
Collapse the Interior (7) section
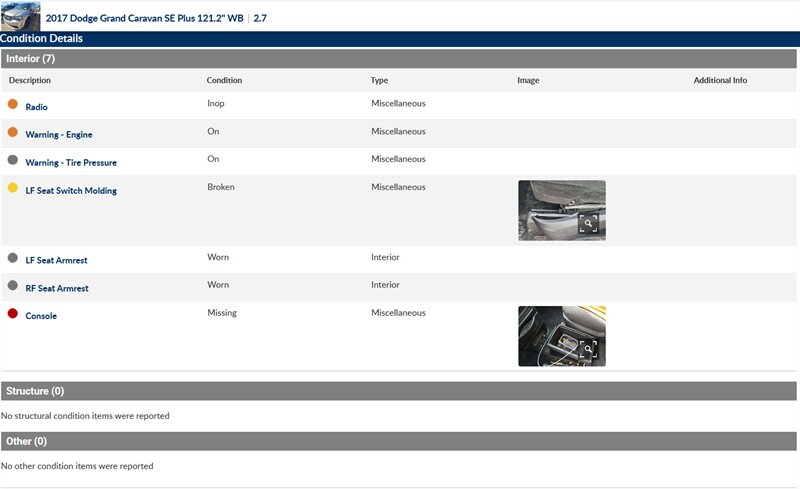31,59
